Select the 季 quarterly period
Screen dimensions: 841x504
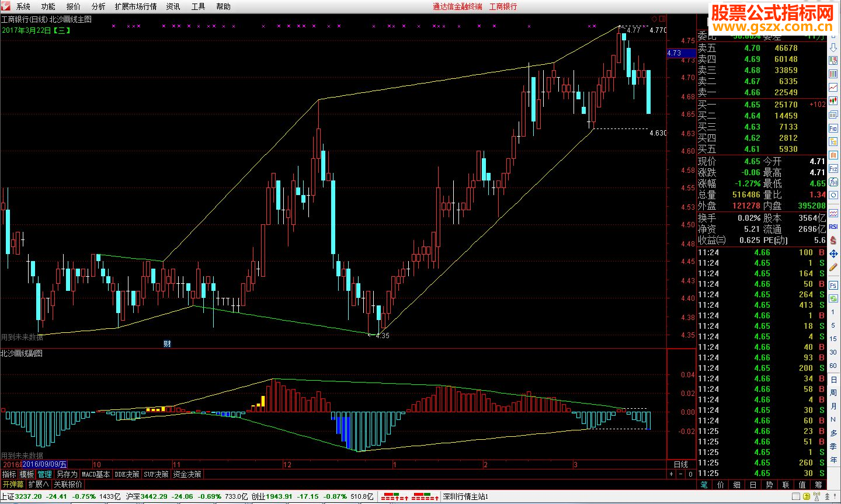[833, 446]
